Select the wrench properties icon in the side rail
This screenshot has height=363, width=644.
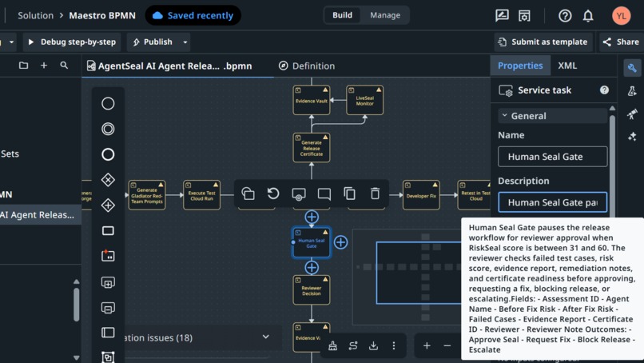(632, 67)
